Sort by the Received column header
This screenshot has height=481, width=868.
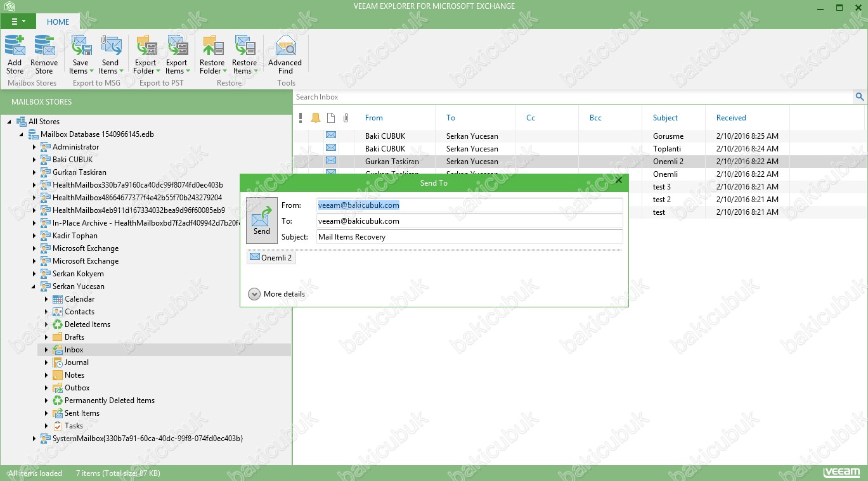click(731, 118)
